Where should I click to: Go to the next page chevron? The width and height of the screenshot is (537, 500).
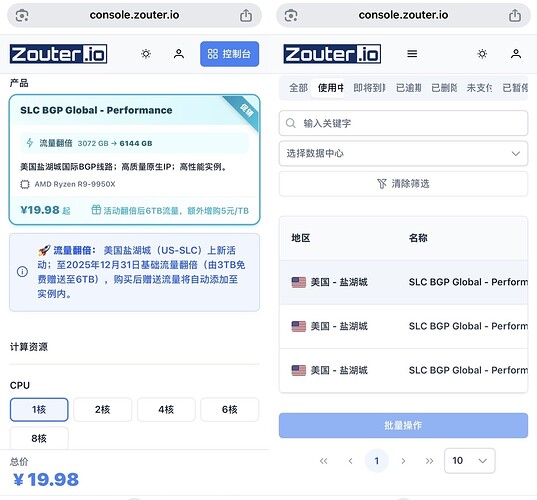[403, 461]
